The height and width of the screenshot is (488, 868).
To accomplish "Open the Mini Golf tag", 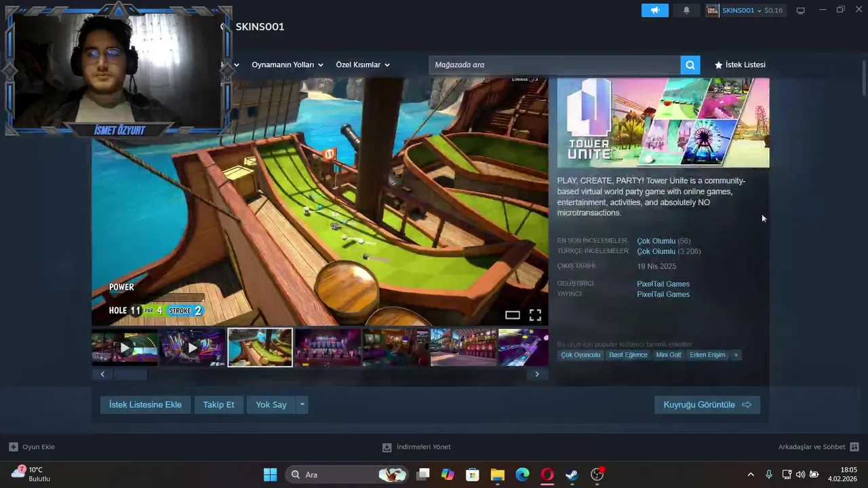I will (x=669, y=355).
